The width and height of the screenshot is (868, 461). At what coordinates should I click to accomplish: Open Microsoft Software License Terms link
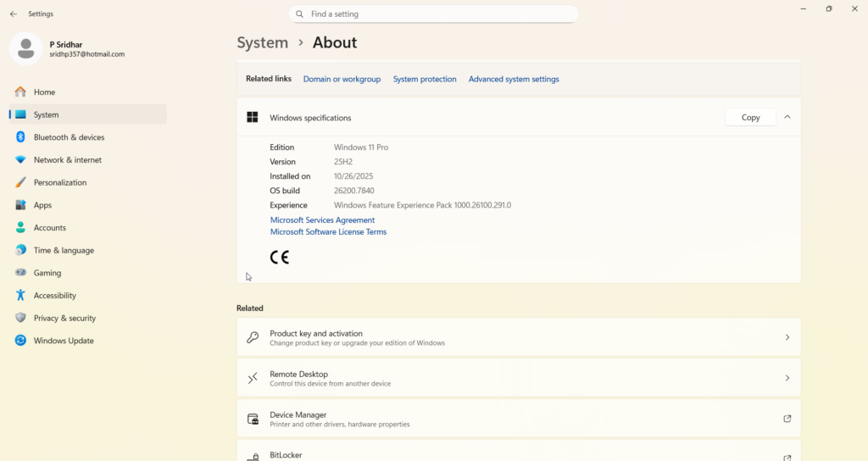328,232
